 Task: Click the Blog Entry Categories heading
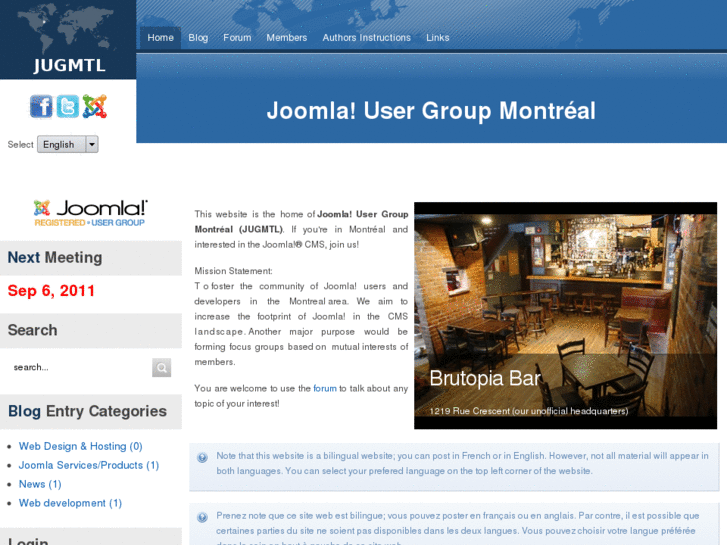coord(87,411)
